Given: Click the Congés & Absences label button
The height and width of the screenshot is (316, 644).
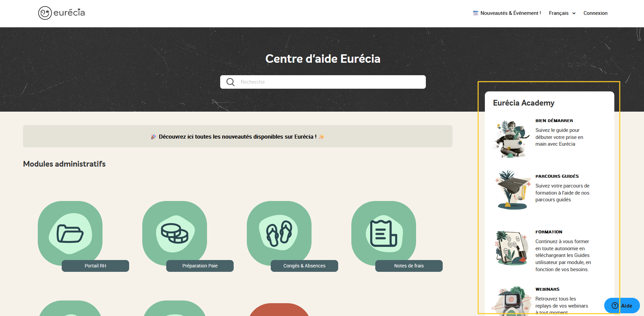Looking at the screenshot, I should [304, 266].
